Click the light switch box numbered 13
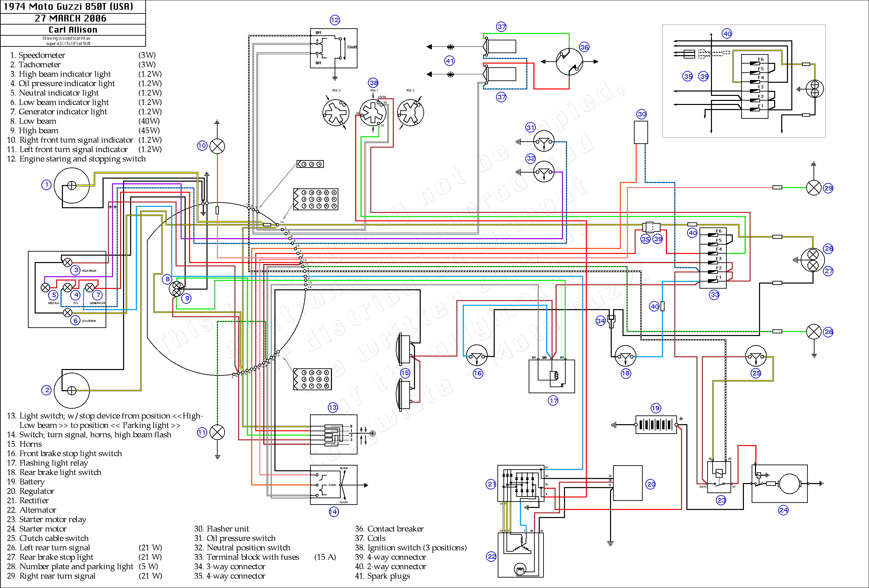This screenshot has height=588, width=869. point(334,434)
